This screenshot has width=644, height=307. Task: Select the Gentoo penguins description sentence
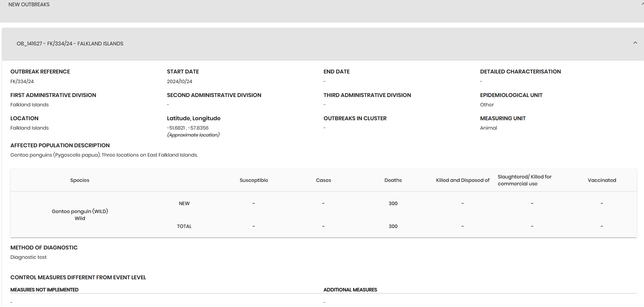(x=104, y=155)
